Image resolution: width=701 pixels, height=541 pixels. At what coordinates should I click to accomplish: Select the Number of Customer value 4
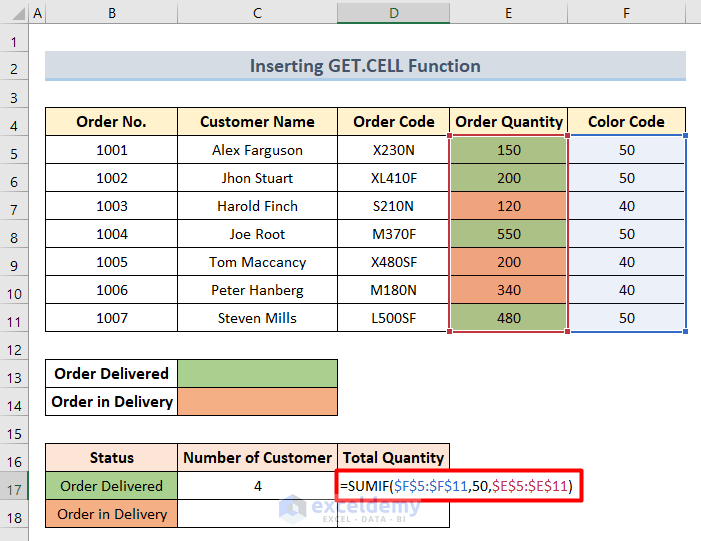(257, 486)
